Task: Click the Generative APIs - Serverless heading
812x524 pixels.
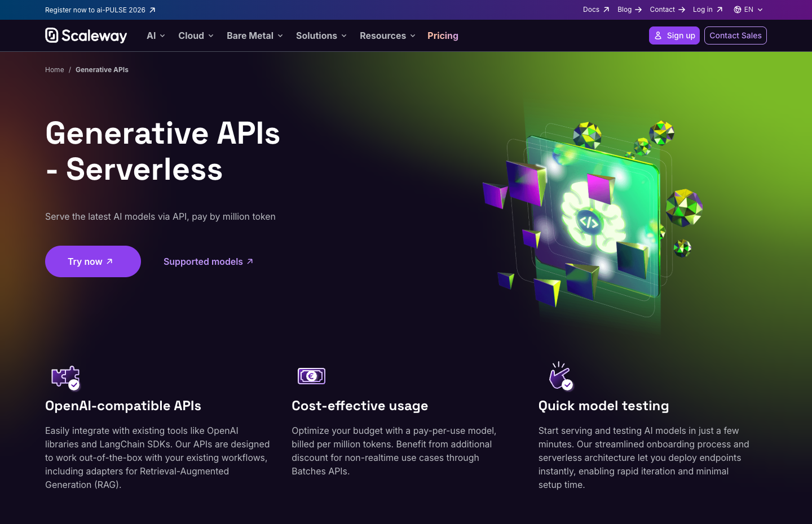Action: [162, 151]
